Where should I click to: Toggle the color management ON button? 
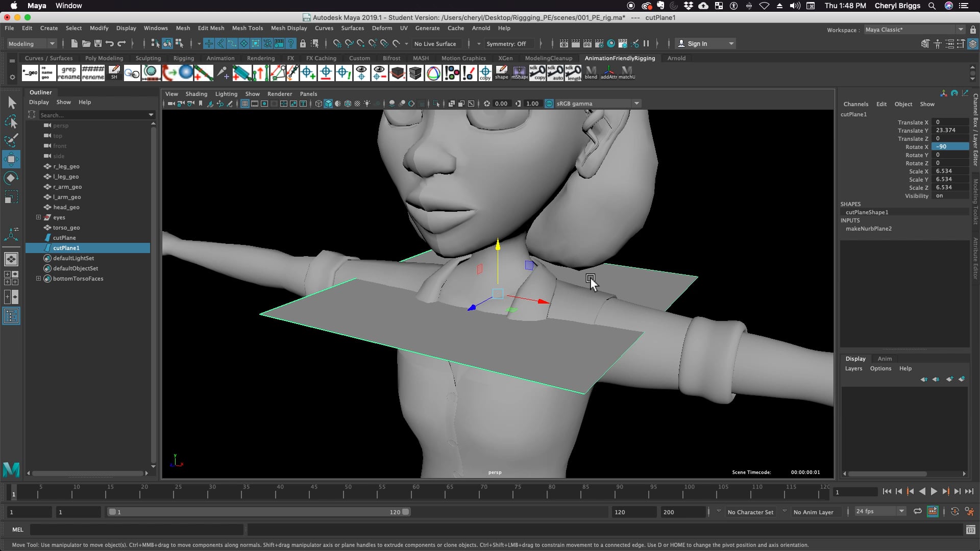(x=549, y=104)
